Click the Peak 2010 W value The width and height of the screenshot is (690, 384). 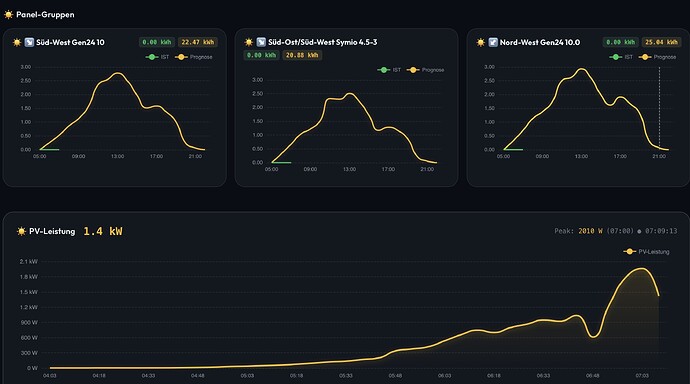pyautogui.click(x=590, y=231)
